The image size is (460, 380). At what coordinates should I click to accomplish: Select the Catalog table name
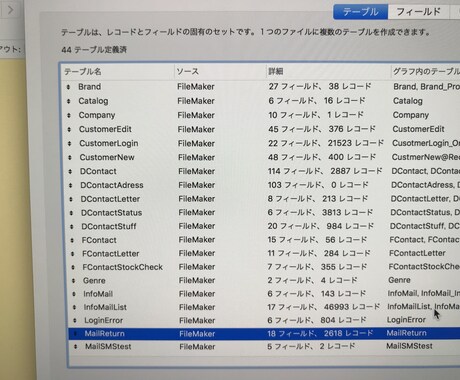pyautogui.click(x=93, y=101)
